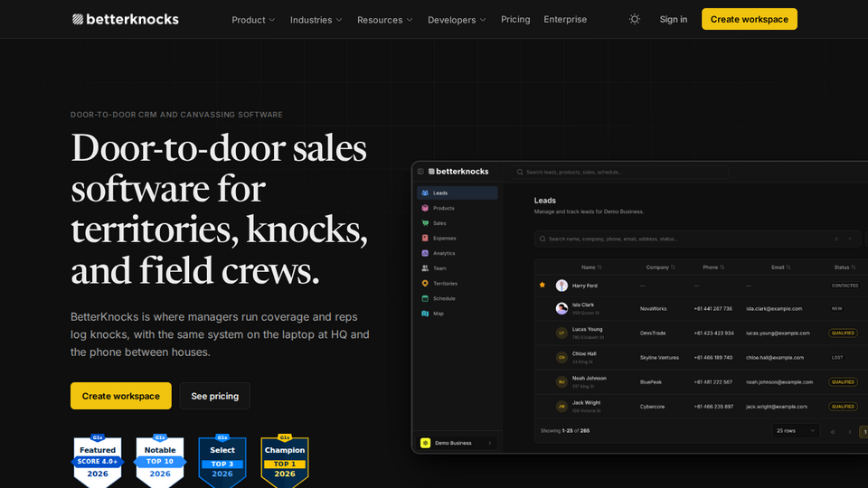This screenshot has height=488, width=868.
Task: Open the Expenses receipt icon
Action: coord(425,238)
